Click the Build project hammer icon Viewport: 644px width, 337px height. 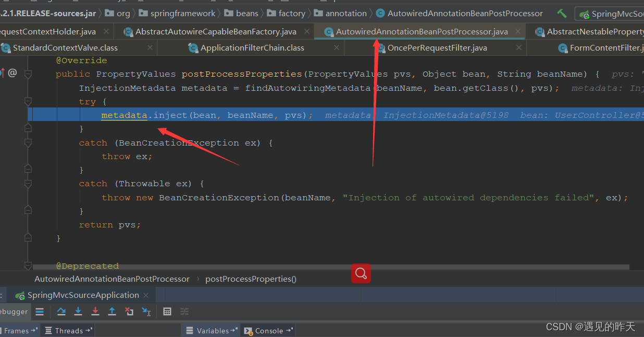[562, 14]
